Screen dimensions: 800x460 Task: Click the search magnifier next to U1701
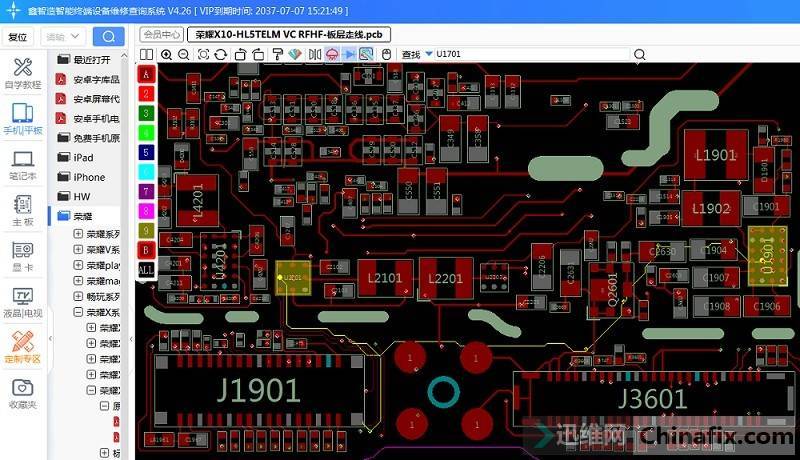click(x=640, y=54)
